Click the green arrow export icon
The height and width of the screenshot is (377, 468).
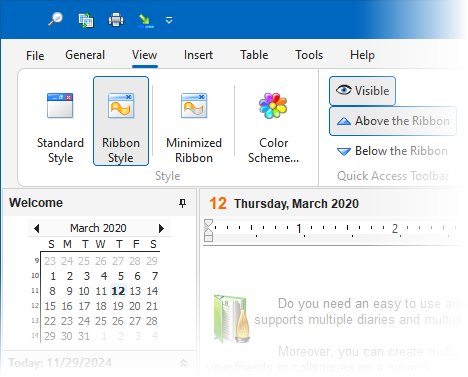click(145, 21)
